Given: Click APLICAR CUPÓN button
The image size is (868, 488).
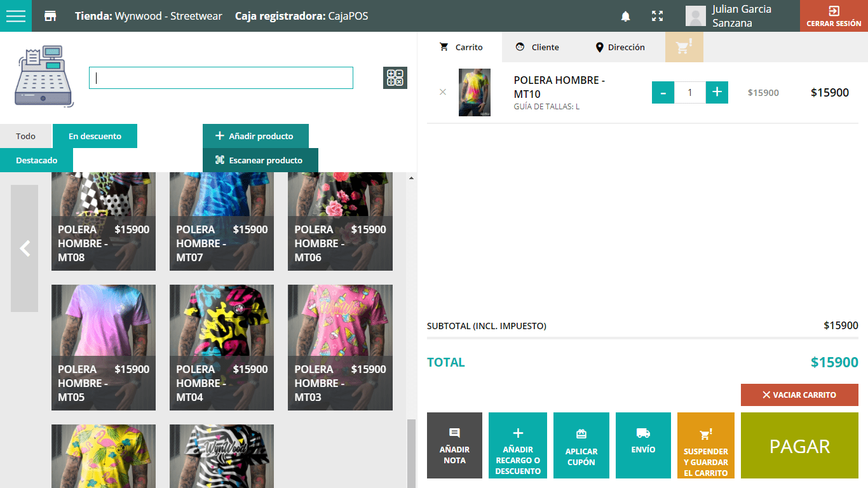Looking at the screenshot, I should pos(581,445).
